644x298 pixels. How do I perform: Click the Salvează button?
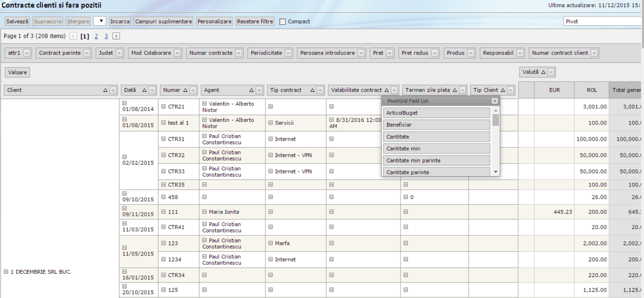[17, 21]
